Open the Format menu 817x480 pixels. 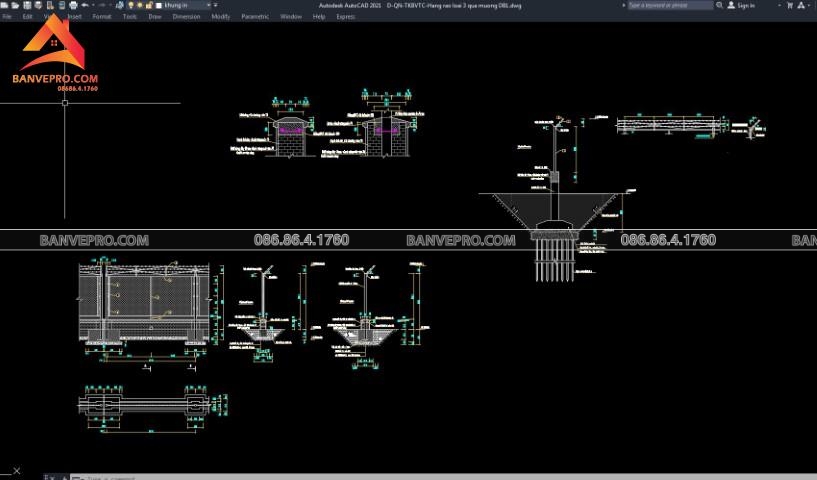pos(102,17)
